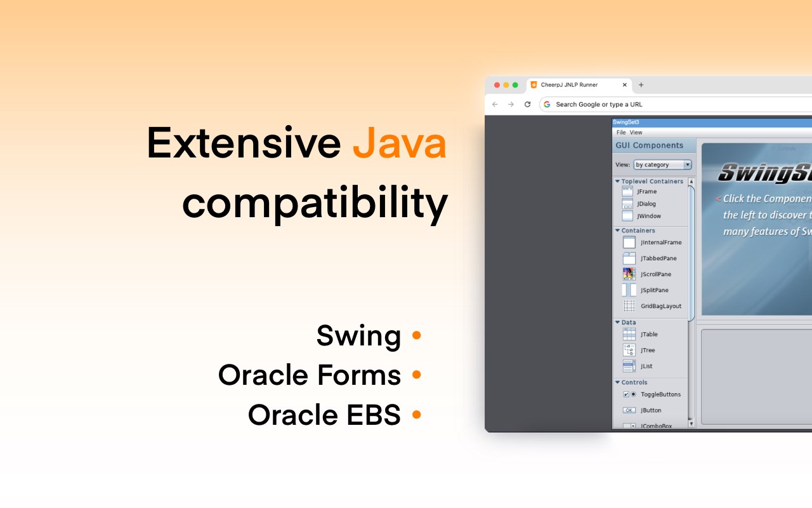Screen dimensions: 812x508
Task: Open the JDialog component demo
Action: [640, 204]
